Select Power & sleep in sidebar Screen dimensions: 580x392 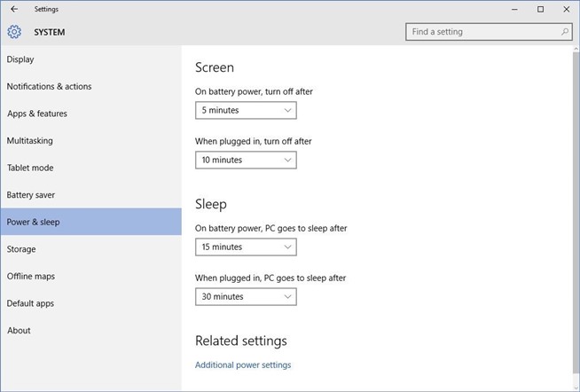pos(34,222)
